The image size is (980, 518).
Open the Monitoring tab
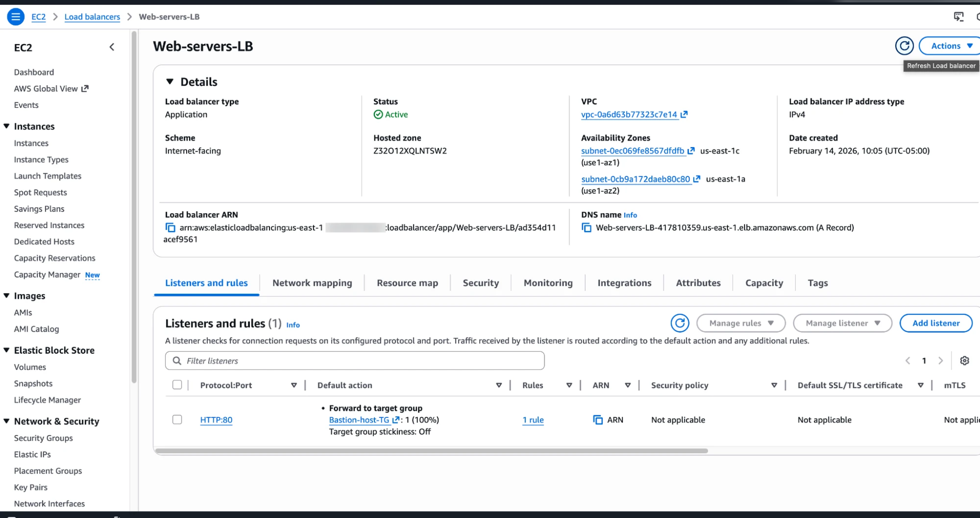click(x=548, y=283)
